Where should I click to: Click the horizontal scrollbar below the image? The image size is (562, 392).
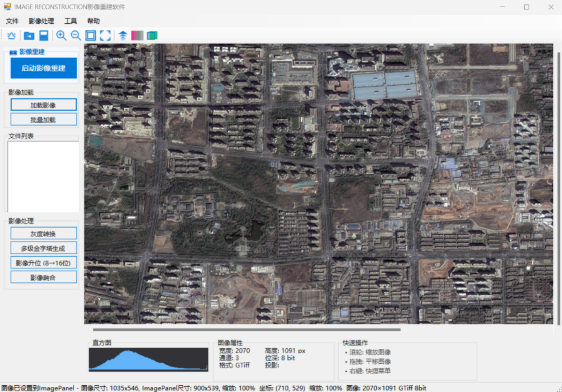(247, 330)
